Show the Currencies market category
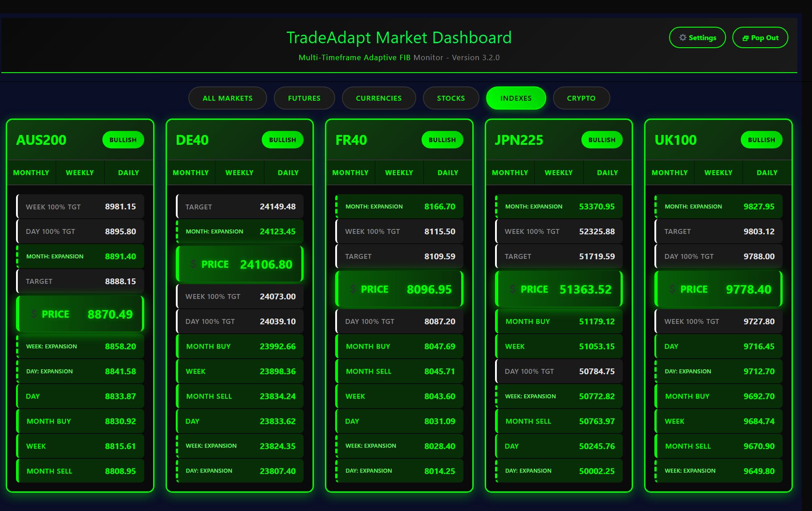This screenshot has height=511, width=812. [x=378, y=98]
